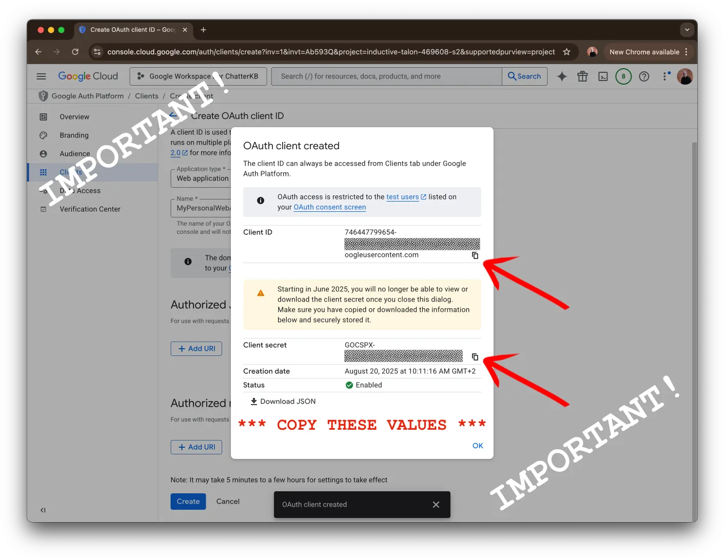The image size is (728, 560).
Task: Click the 'Starting in June 2025' warning text
Action: tap(373, 305)
